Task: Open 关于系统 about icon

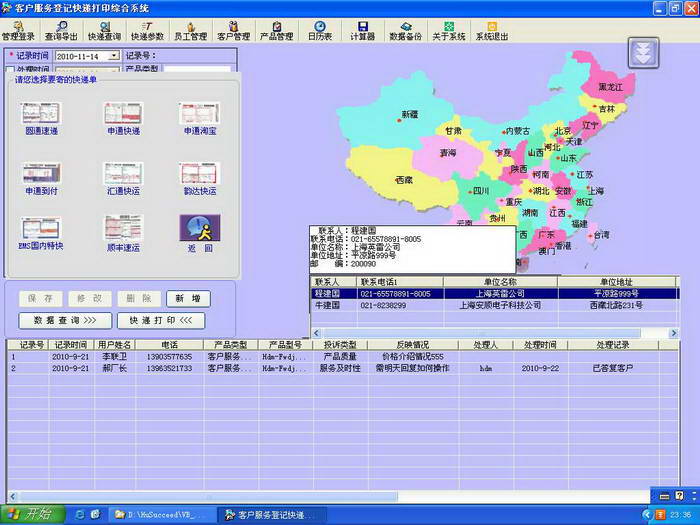Action: click(x=449, y=31)
